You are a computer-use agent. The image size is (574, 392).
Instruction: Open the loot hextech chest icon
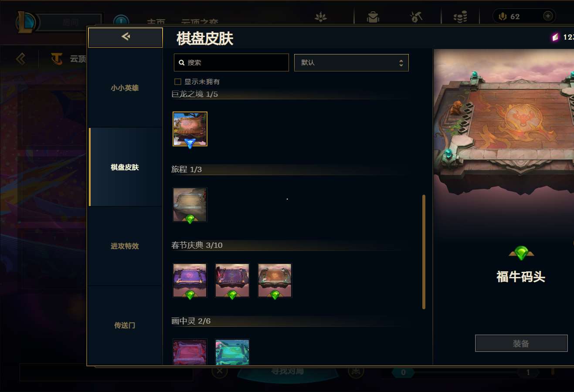[x=373, y=17]
